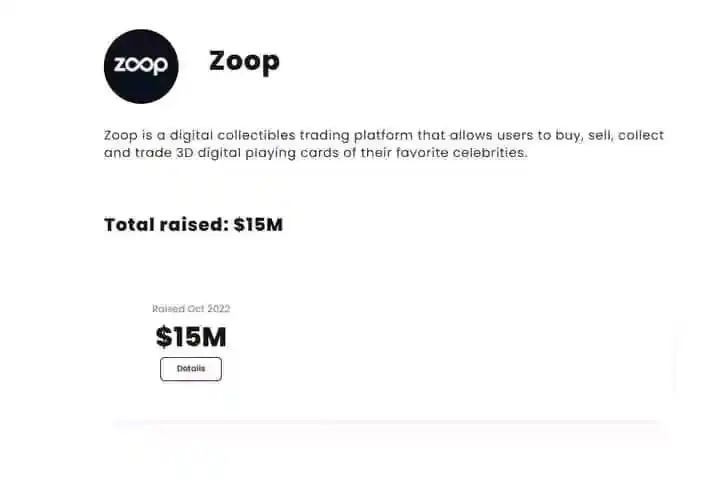Click the large $15M funding amount
The width and height of the screenshot is (720, 490).
(191, 337)
